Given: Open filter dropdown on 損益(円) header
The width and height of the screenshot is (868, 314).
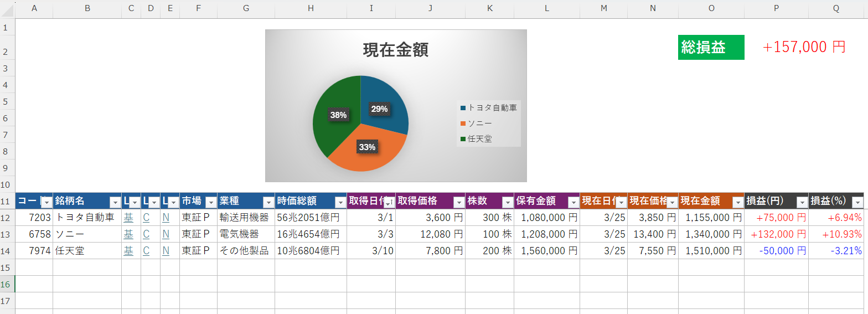Looking at the screenshot, I should click(802, 202).
